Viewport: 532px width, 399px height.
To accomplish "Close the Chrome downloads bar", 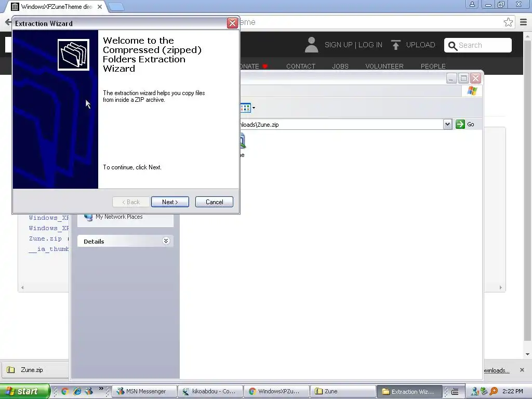I will tap(522, 370).
